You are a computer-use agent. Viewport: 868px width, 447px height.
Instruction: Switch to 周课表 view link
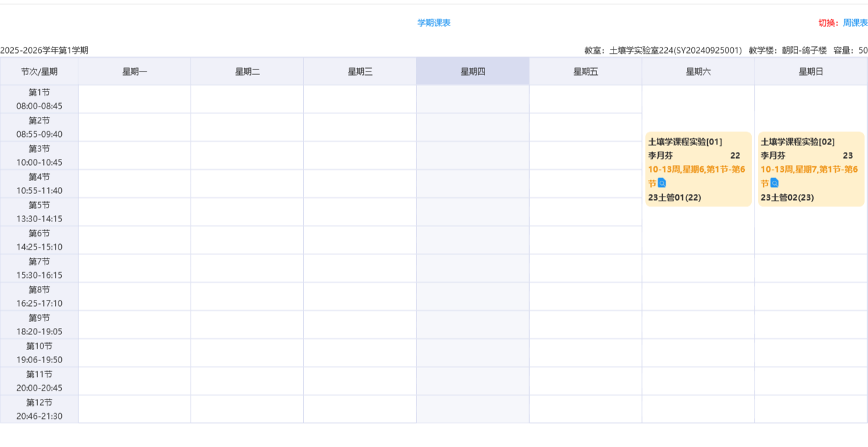click(x=855, y=23)
